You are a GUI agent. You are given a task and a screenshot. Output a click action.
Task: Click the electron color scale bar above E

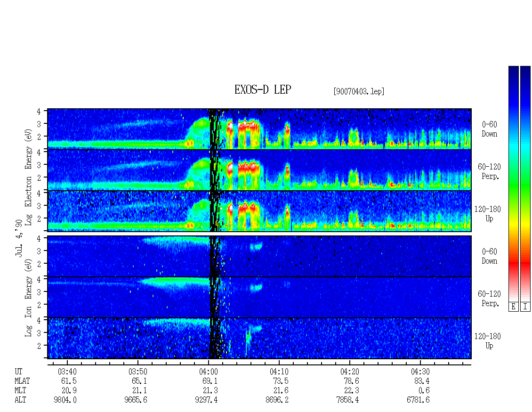point(513,184)
